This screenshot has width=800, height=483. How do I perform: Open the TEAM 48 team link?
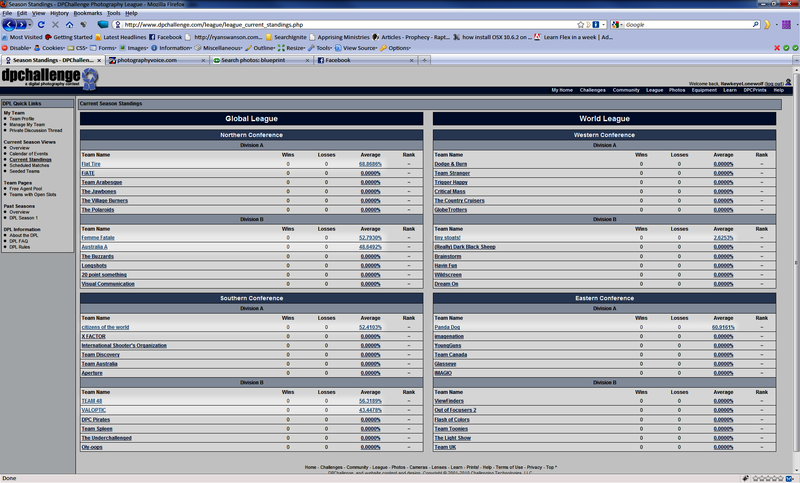pyautogui.click(x=92, y=401)
